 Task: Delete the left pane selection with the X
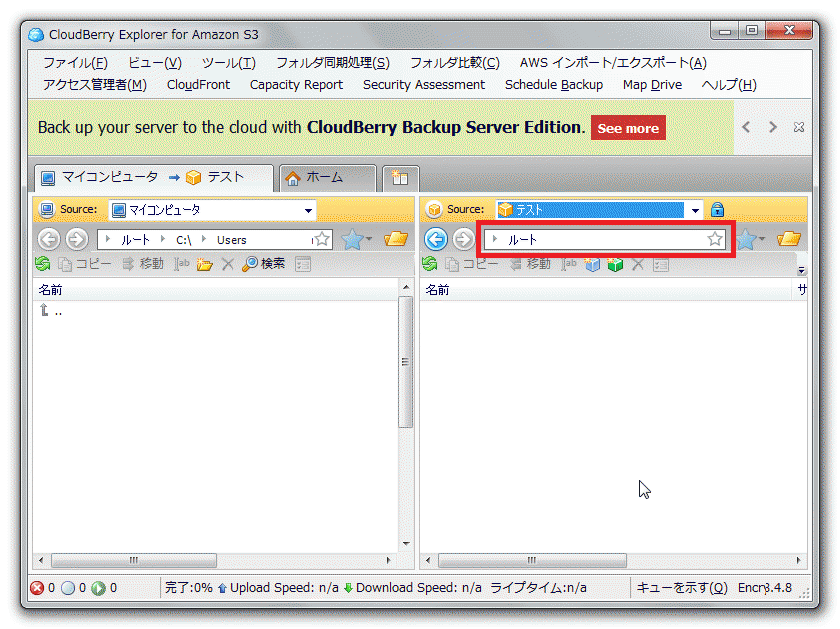228,264
